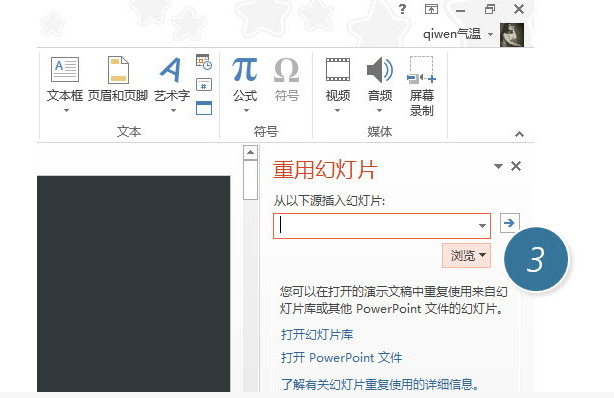
Task: Insert Audio (音频)
Action: 379,79
